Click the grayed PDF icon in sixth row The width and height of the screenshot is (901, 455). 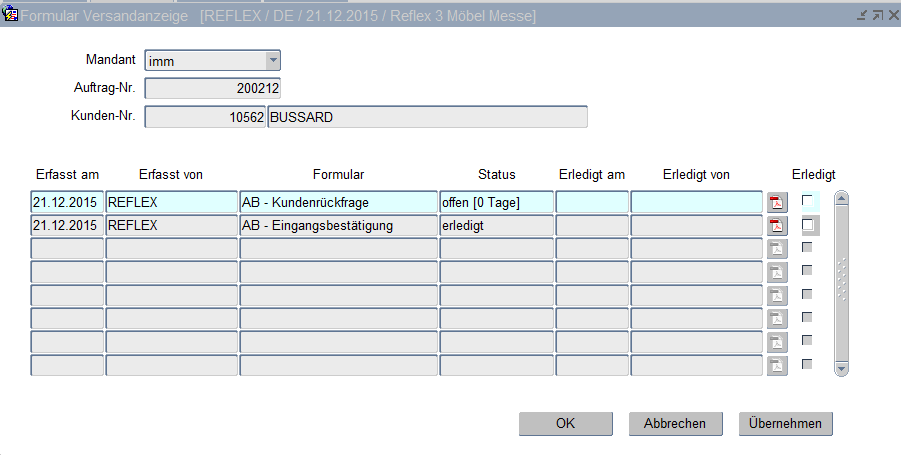pyautogui.click(x=777, y=318)
